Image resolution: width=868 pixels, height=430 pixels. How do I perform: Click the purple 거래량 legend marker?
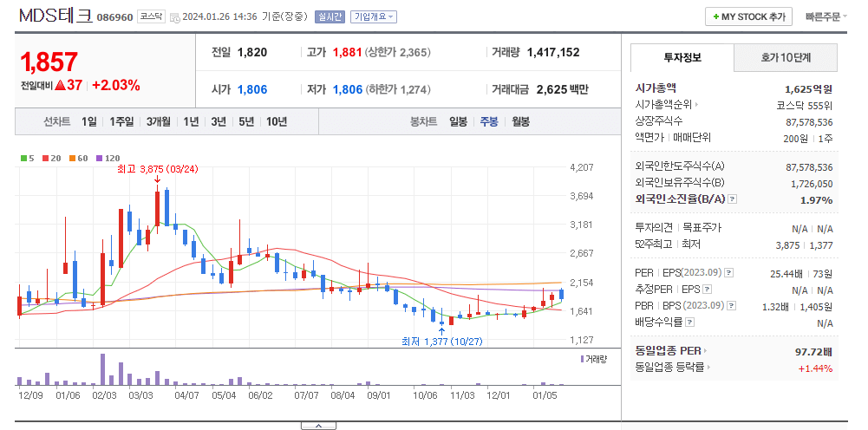point(582,359)
